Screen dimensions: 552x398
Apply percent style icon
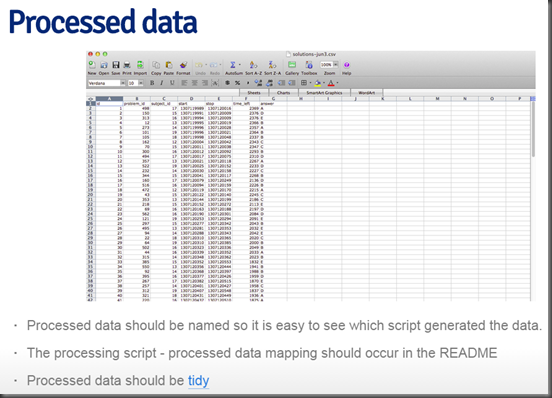[x=238, y=83]
